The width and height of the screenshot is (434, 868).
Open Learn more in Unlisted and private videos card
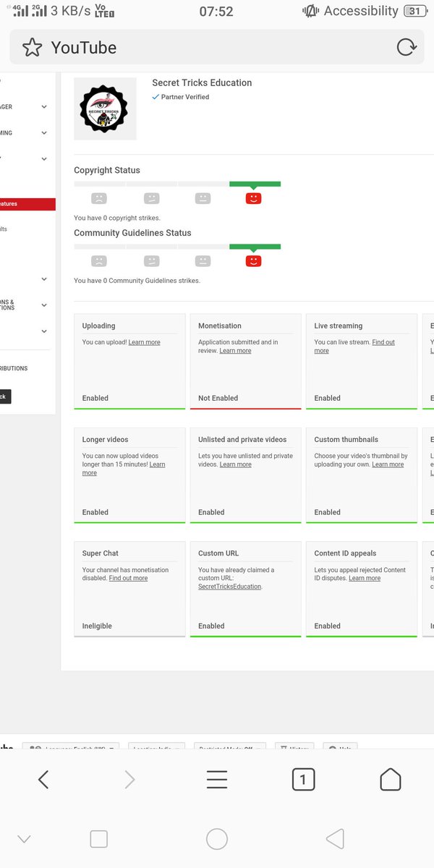[x=235, y=464]
